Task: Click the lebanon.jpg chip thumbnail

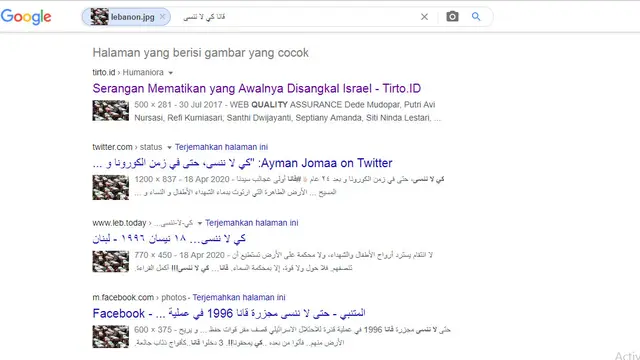Action: [99, 17]
